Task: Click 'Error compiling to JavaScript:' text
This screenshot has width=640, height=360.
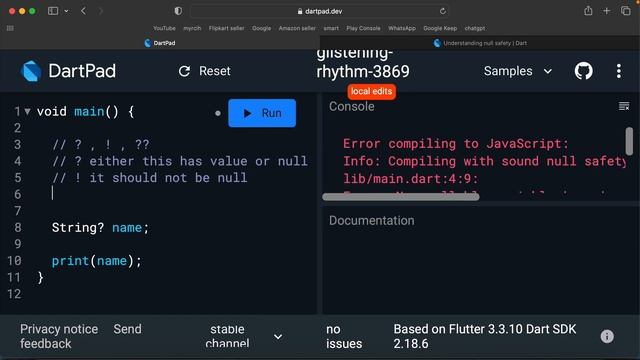Action: click(456, 144)
